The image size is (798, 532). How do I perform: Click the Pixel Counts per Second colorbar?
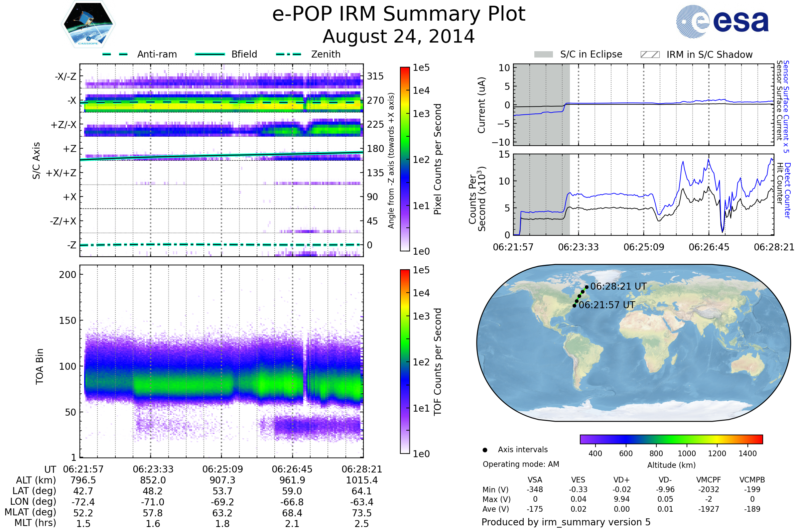405,159
